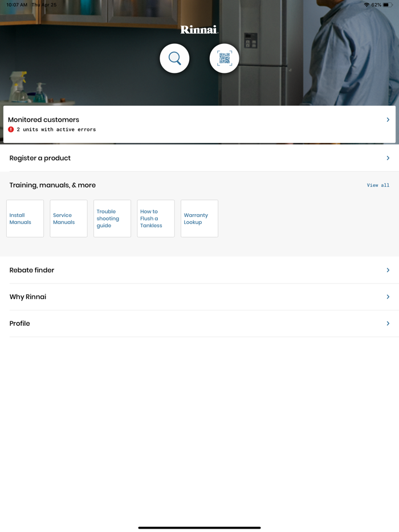Screen dimensions: 399x532
Task: Tap the magnifying glass search icon
Action: click(x=174, y=58)
